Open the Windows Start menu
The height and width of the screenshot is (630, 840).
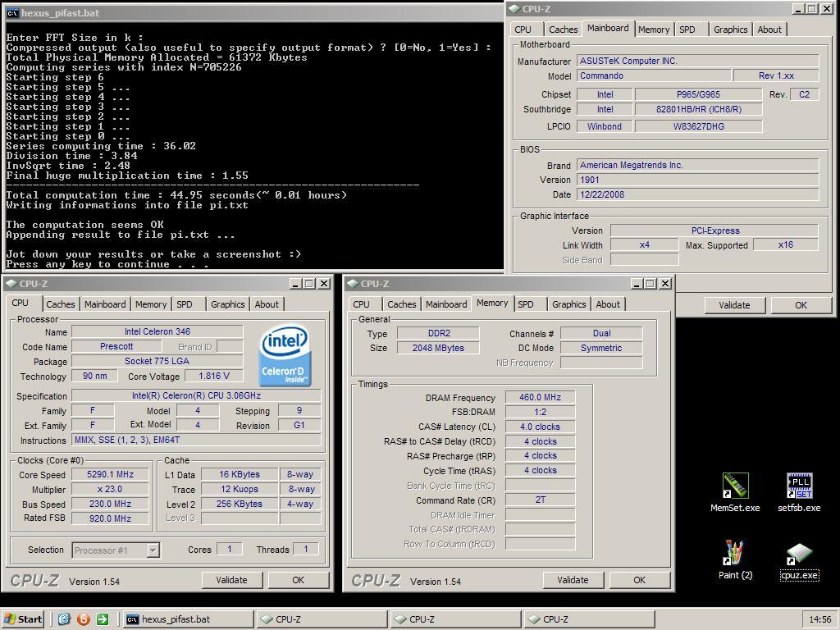point(23,619)
